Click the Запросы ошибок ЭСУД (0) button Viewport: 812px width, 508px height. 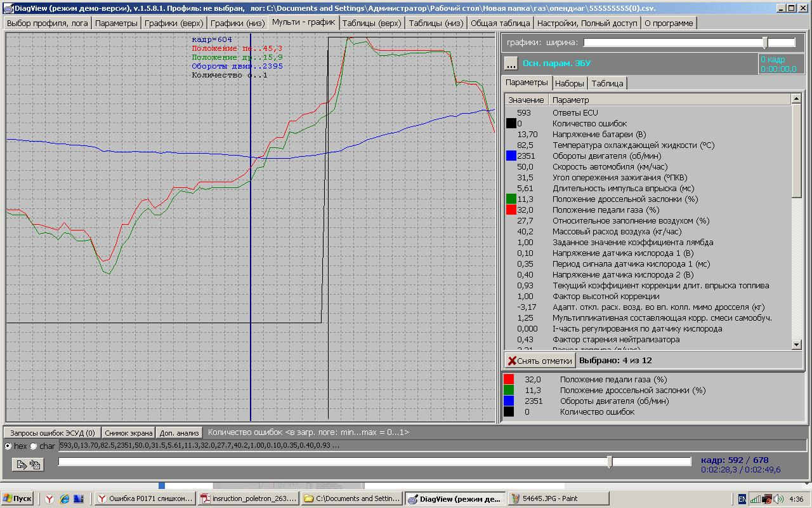click(52, 432)
